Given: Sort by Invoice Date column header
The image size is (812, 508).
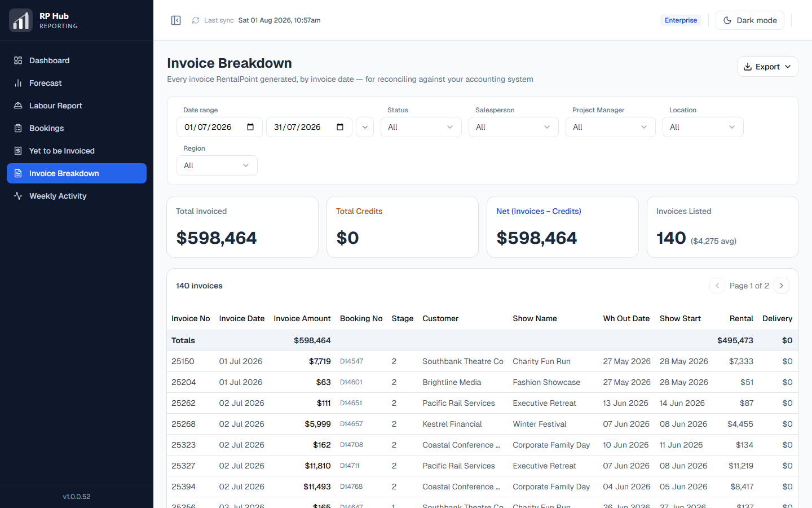Looking at the screenshot, I should coord(242,318).
